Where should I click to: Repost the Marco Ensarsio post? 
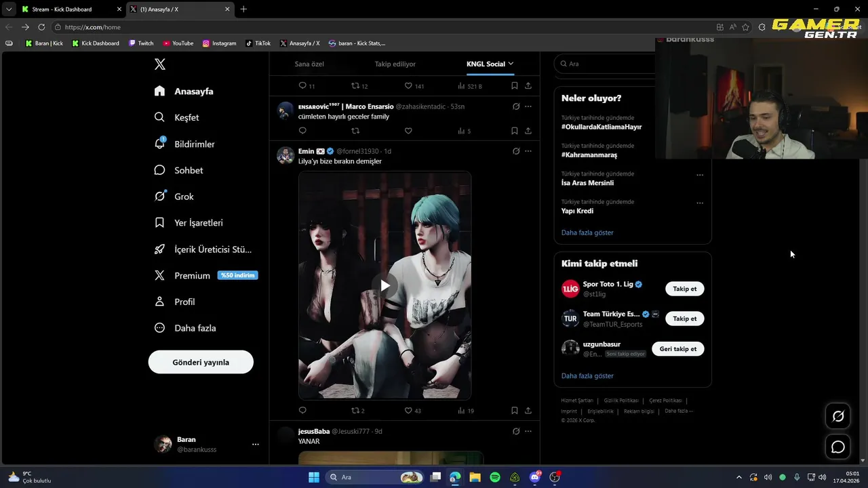[x=355, y=131]
